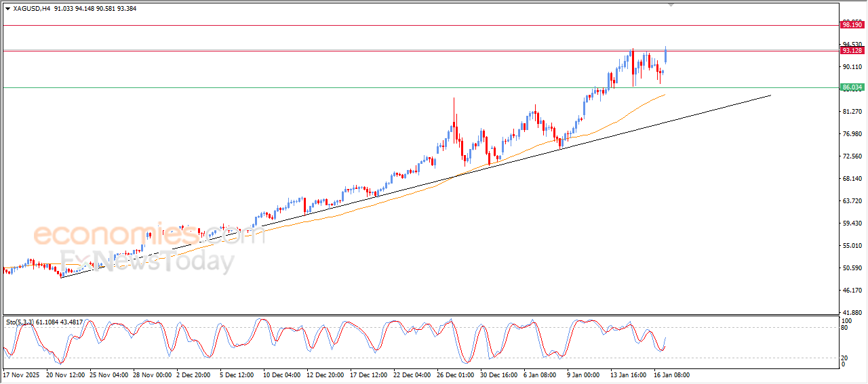Click the 17 Nov 2025 date label
The width and height of the screenshot is (868, 384).
[21, 375]
